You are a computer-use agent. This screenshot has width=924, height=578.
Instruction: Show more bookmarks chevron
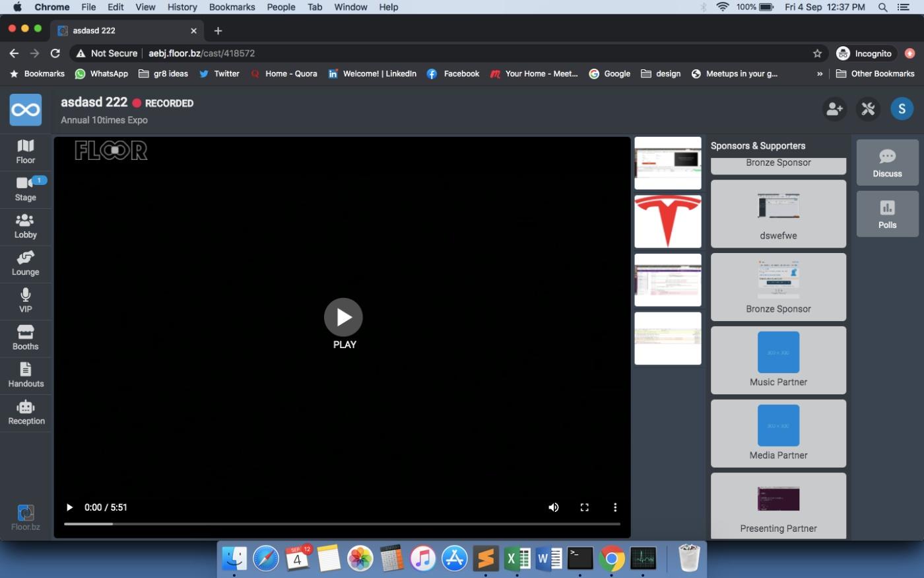click(x=820, y=74)
